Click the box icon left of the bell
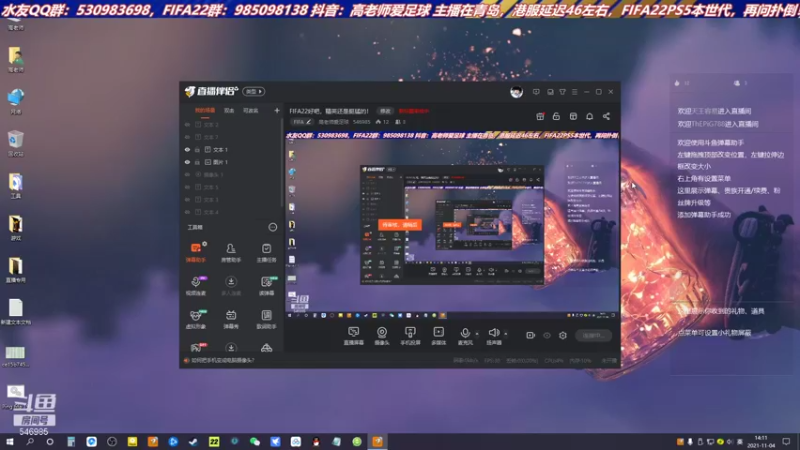 pos(573,116)
